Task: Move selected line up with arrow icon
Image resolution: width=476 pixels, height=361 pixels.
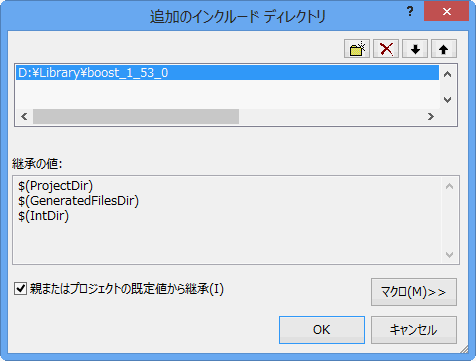Action: 444,49
